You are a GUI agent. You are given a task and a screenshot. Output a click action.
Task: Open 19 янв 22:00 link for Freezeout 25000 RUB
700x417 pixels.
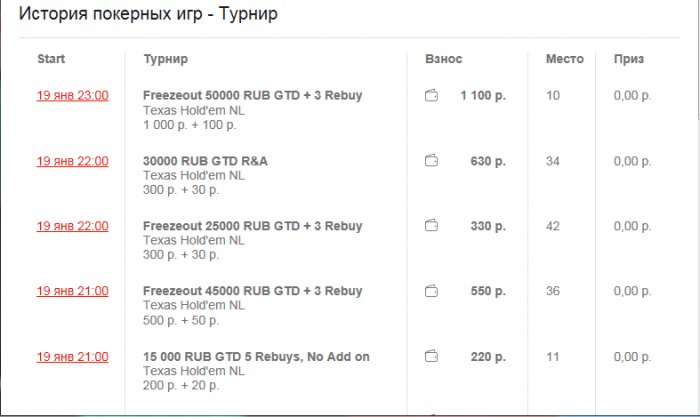(x=72, y=226)
